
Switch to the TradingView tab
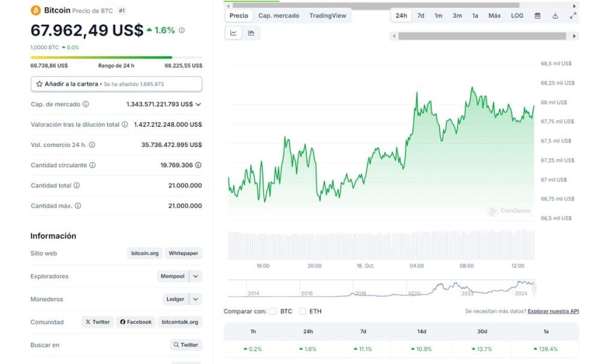tap(328, 16)
